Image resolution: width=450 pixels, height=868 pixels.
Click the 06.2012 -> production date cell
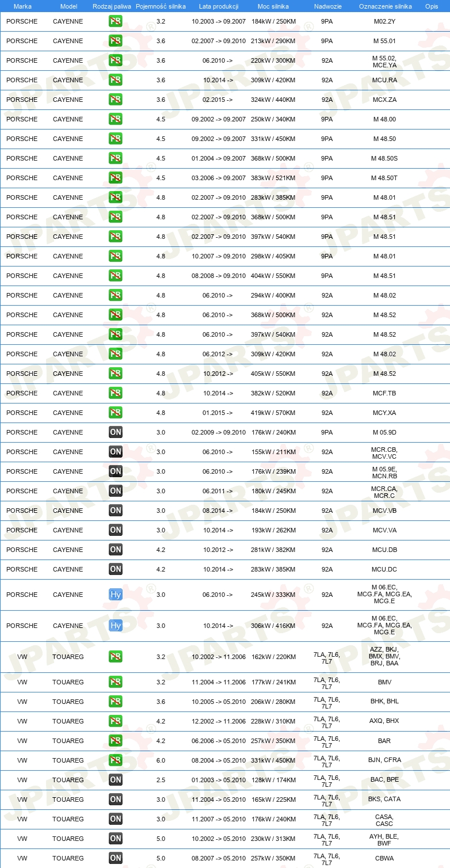(218, 354)
